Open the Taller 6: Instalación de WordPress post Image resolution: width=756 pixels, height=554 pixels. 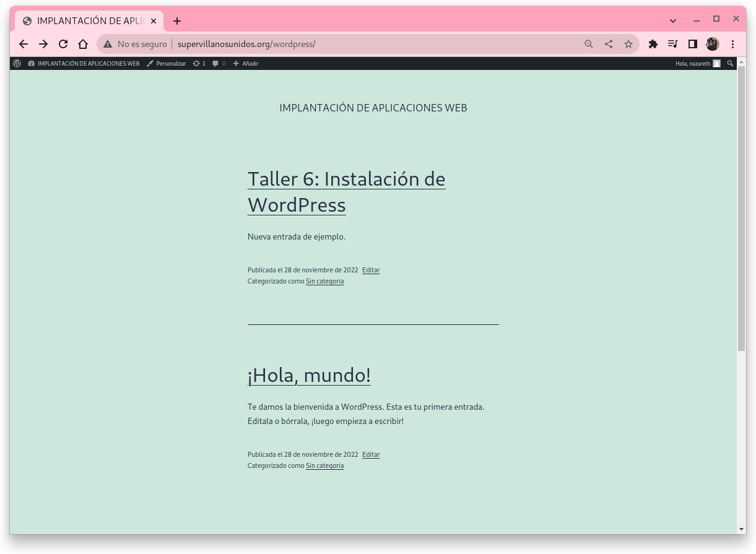click(345, 192)
